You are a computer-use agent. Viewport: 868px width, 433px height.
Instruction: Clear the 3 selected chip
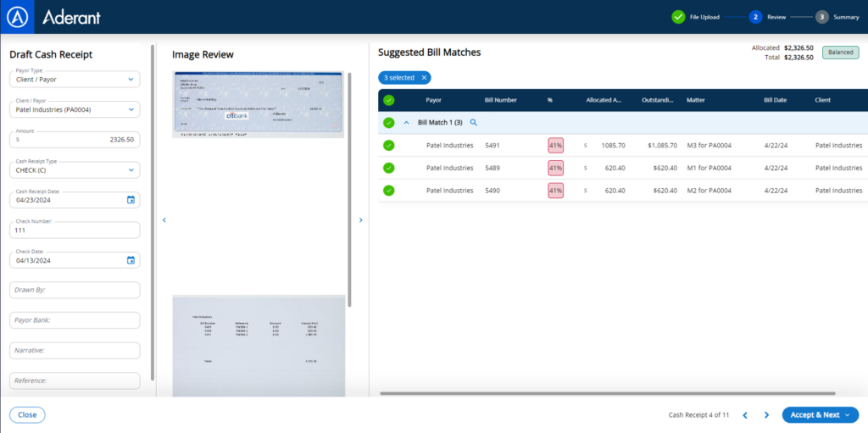[424, 77]
